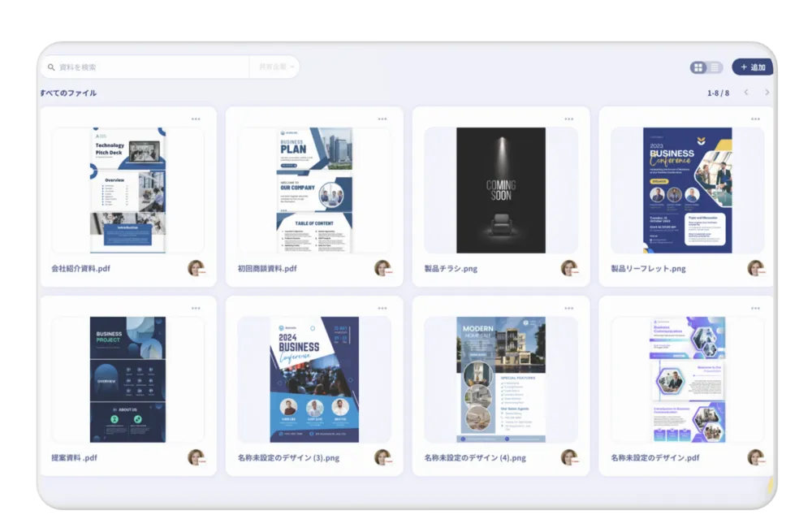This screenshot has height=528, width=812.
Task: Go to previous page of files
Action: tap(746, 93)
